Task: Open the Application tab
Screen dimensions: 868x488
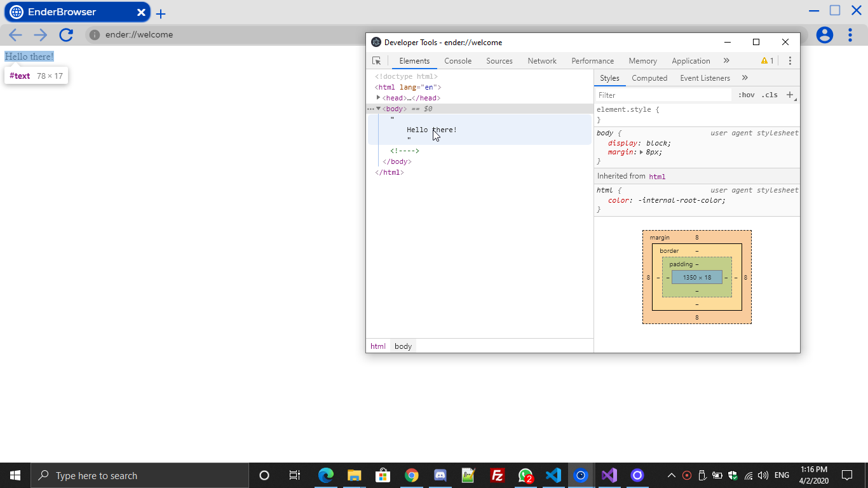Action: click(691, 61)
